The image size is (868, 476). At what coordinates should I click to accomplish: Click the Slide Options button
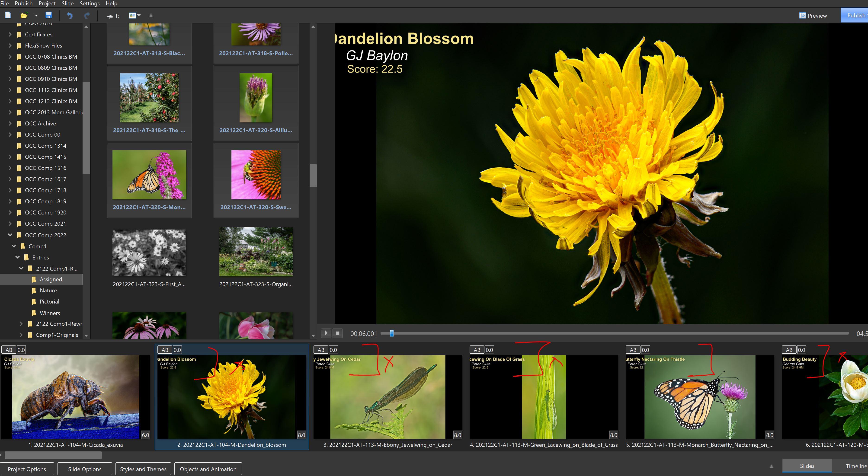[x=85, y=469]
